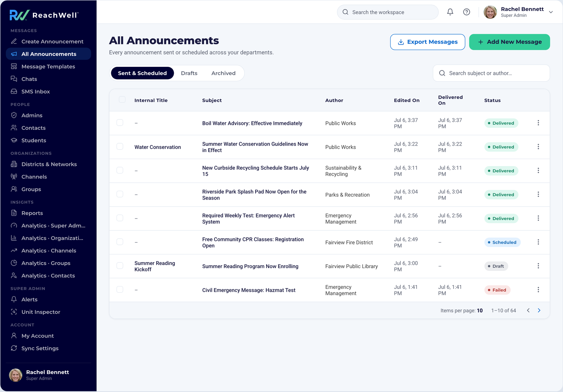The image size is (563, 392).
Task: Open the Analytics Channels trend line icon
Action: tap(14, 251)
